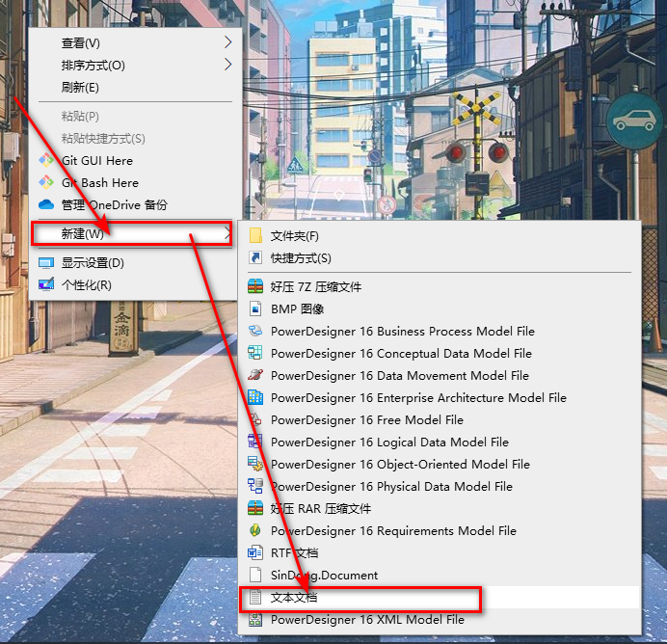
Task: Click the 好压 7Z archive icon
Action: pyautogui.click(x=255, y=286)
